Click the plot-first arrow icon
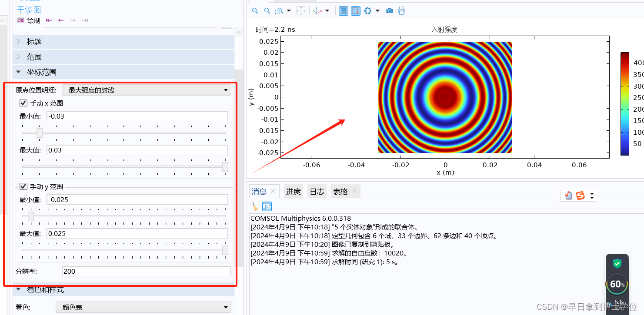 coord(49,20)
